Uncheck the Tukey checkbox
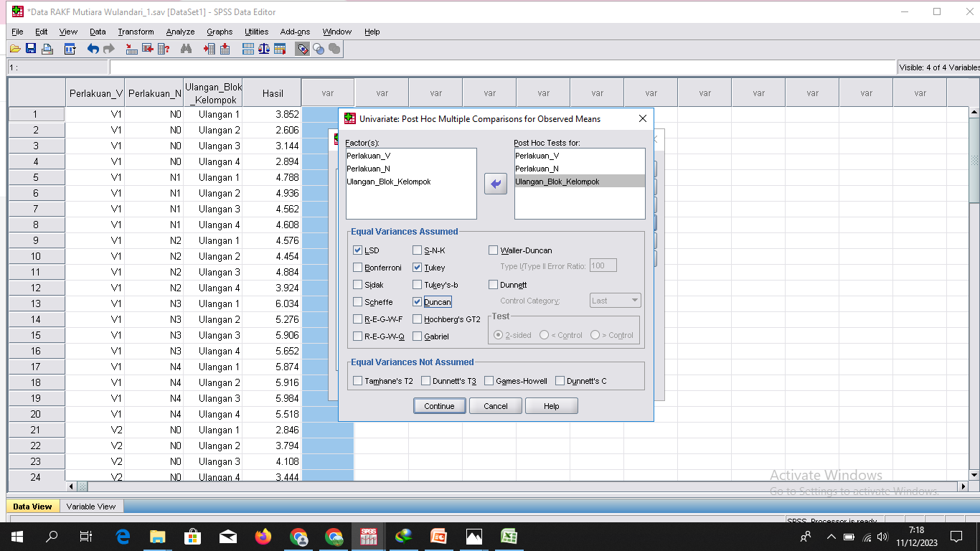 [x=418, y=268]
